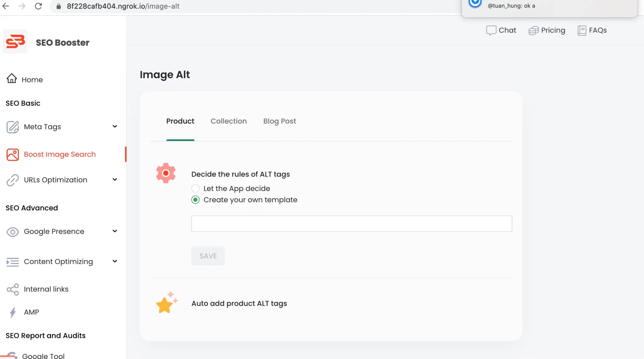Click the URLs Optimization link icon
Image resolution: width=644 pixels, height=359 pixels.
click(x=13, y=180)
